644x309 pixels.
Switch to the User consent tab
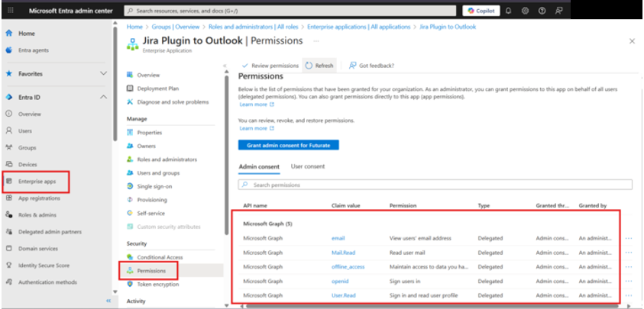pos(308,166)
